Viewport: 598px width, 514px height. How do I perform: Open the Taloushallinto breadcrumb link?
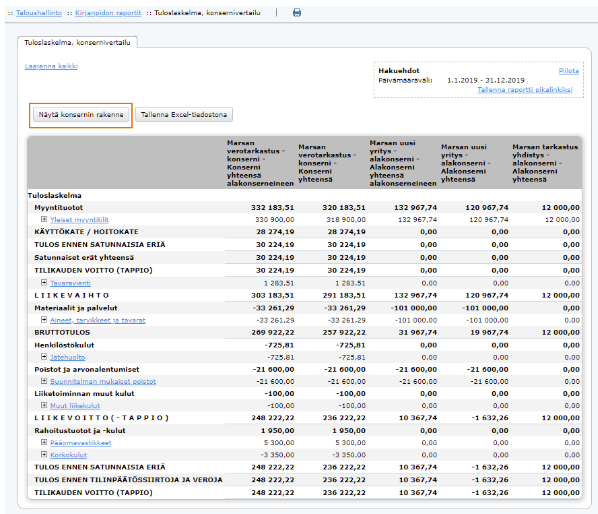point(39,13)
